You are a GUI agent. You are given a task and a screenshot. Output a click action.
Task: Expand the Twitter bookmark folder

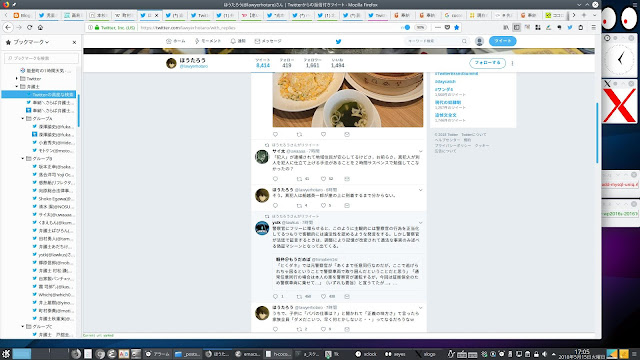click(x=17, y=78)
